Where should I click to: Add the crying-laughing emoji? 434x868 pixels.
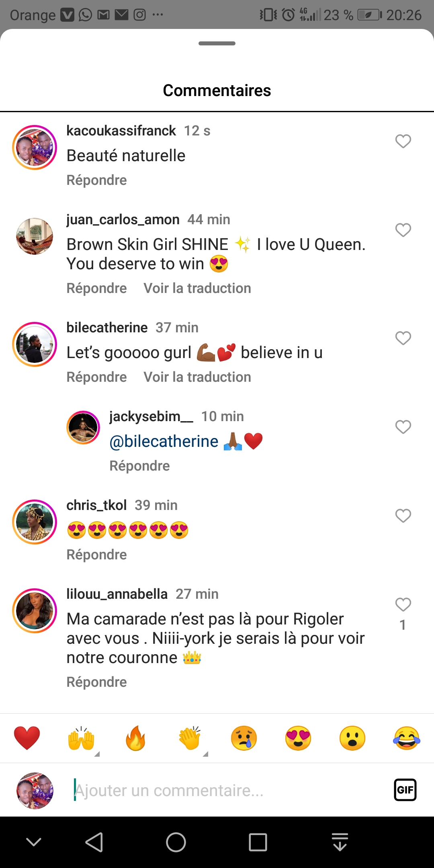click(407, 738)
